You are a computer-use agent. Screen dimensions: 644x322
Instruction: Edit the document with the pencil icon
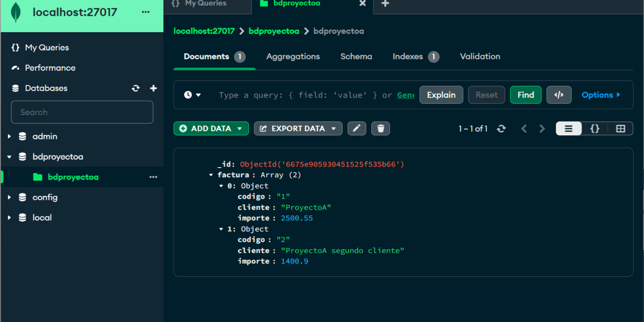[x=357, y=128]
